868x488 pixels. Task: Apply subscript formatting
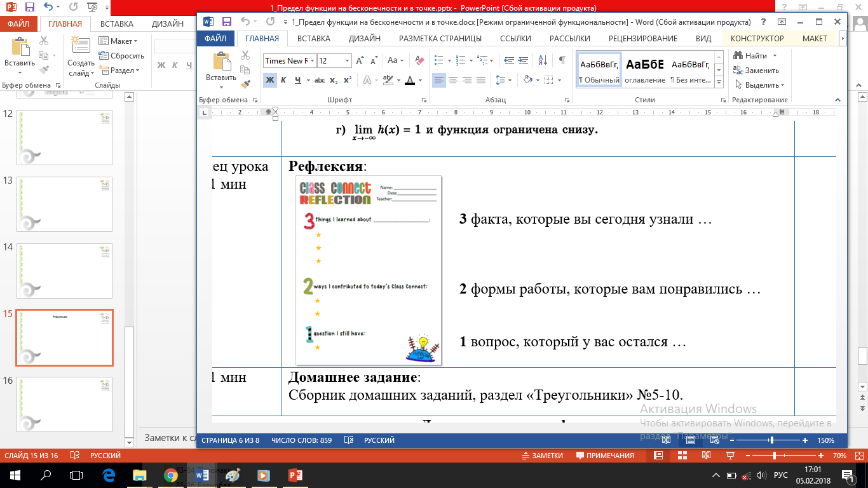(334, 80)
